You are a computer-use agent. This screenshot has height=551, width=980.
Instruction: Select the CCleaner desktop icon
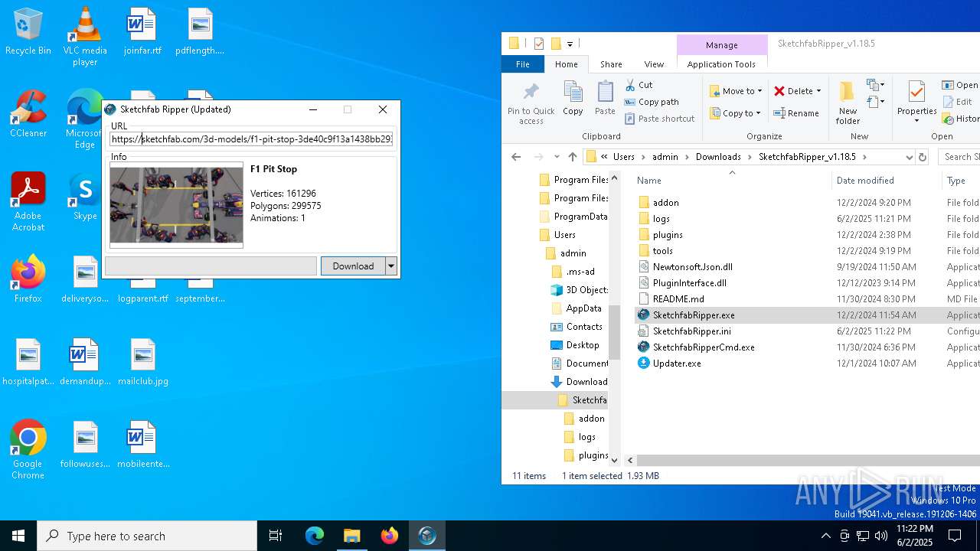coord(28,115)
